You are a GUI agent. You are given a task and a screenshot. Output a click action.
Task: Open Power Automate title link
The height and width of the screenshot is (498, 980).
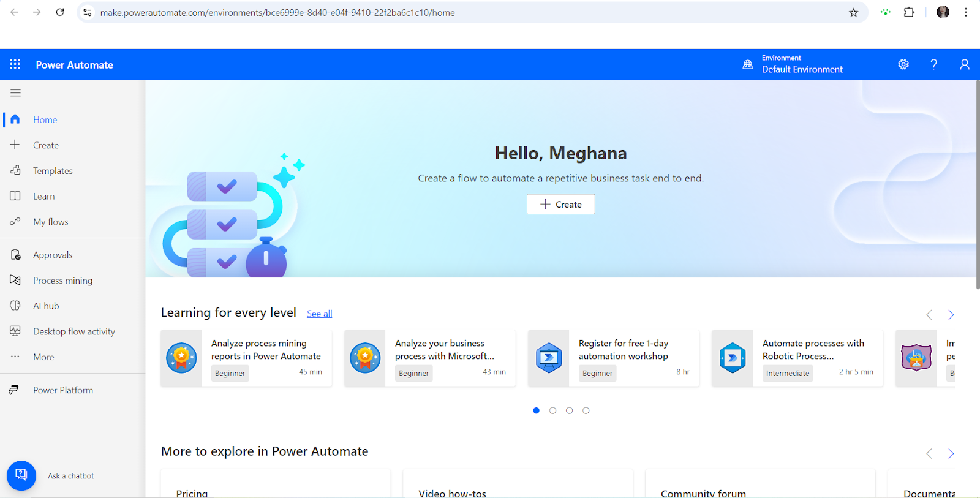coord(74,65)
